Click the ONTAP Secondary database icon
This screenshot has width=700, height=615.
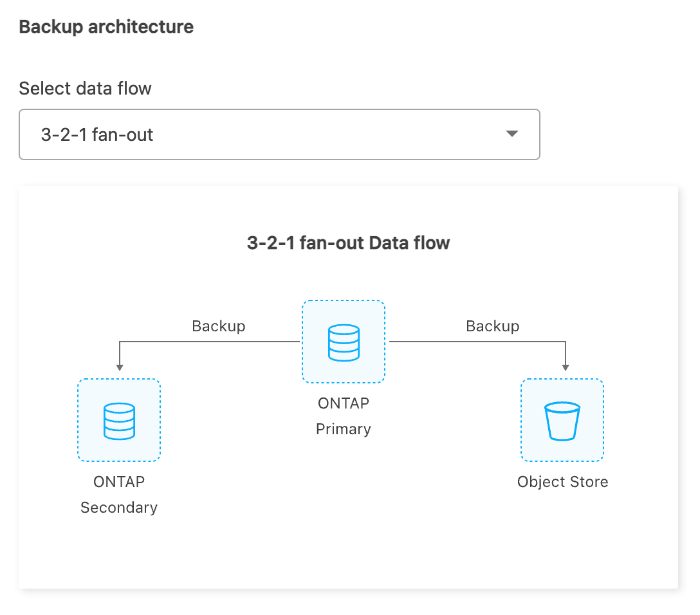tap(119, 420)
